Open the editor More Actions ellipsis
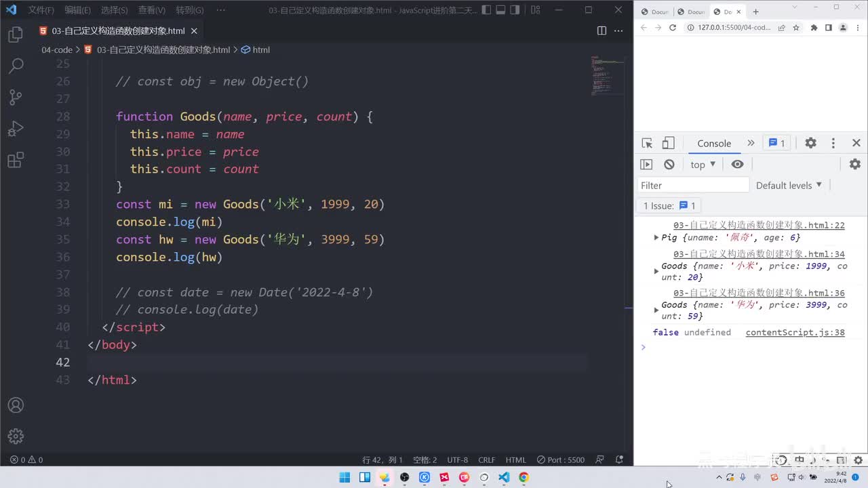This screenshot has width=868, height=488. (x=618, y=30)
